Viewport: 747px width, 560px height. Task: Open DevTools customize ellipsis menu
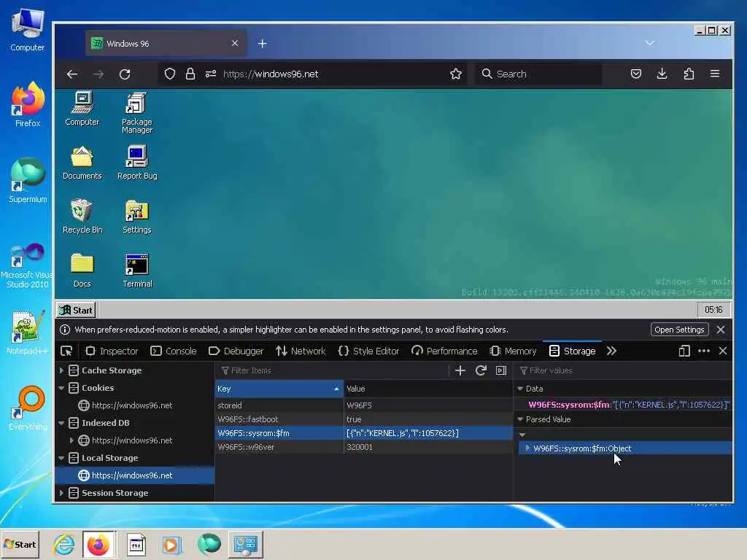click(x=704, y=351)
